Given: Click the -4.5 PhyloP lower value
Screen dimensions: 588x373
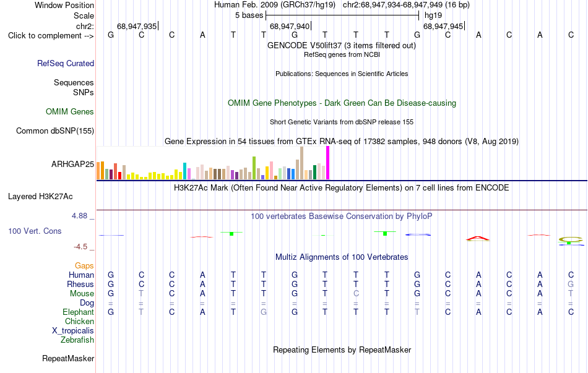Looking at the screenshot, I should (80, 247).
